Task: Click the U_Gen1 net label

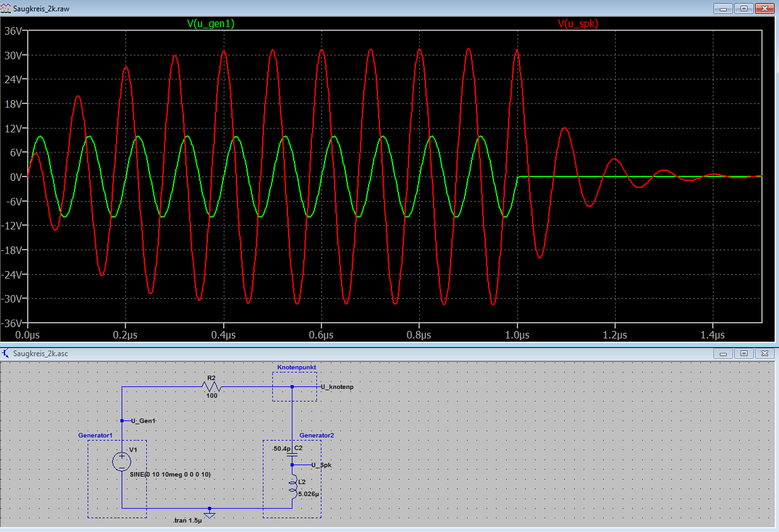Action: pos(142,420)
